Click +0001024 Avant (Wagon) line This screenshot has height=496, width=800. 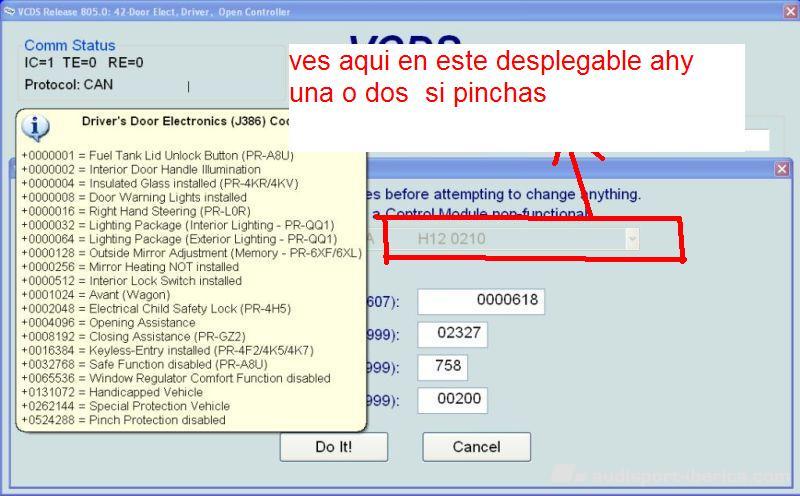96,295
